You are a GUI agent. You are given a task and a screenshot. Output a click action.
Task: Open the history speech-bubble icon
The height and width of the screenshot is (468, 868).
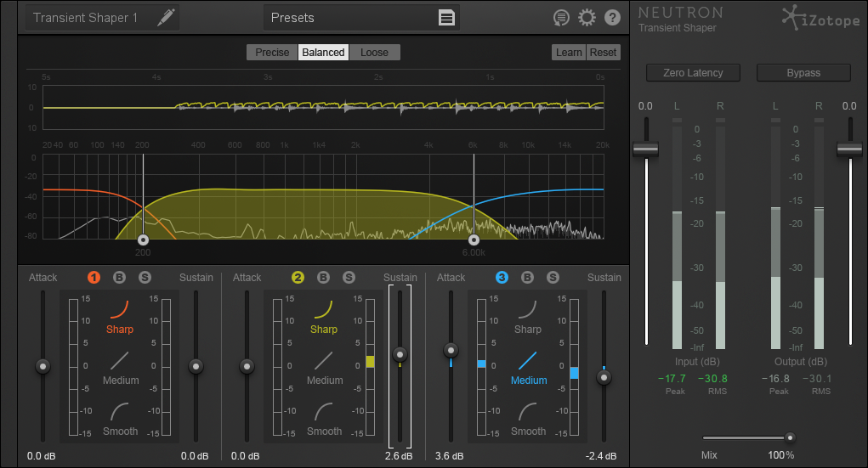[x=561, y=18]
